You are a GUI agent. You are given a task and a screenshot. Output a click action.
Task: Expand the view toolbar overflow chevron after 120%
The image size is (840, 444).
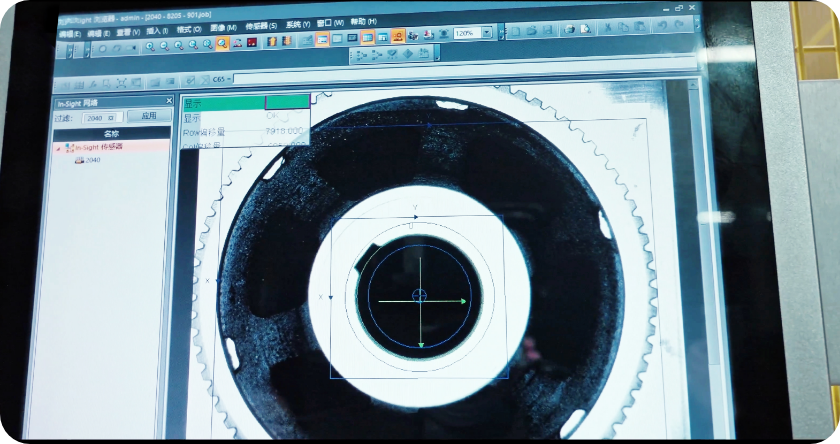[x=501, y=32]
